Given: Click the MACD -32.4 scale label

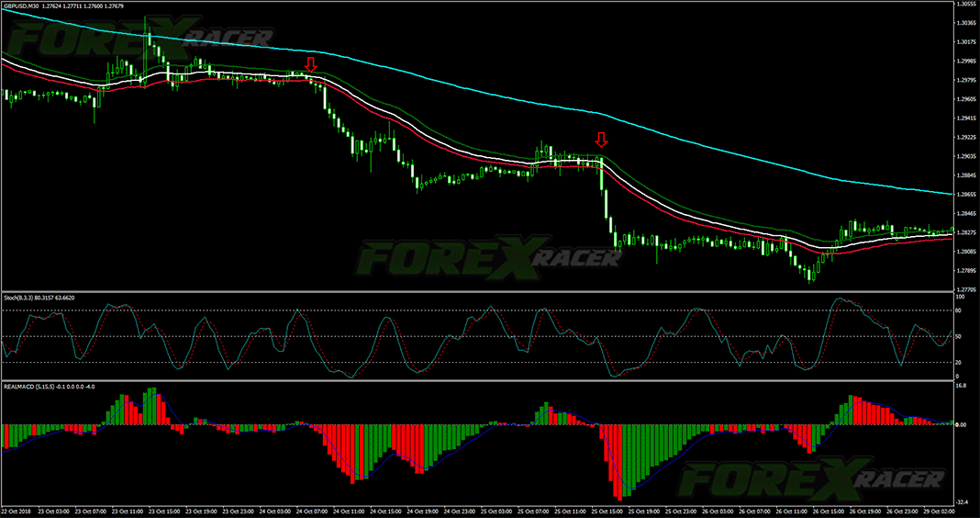Looking at the screenshot, I should (x=963, y=501).
